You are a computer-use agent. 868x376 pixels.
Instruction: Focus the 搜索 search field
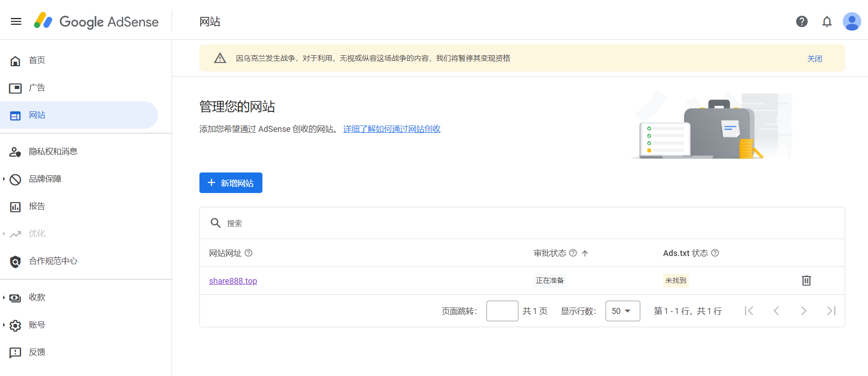click(522, 223)
